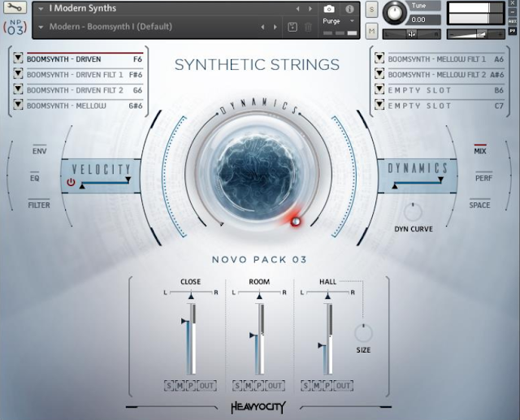This screenshot has width=520, height=420.
Task: Purge the Room mic channel with P
Action: click(x=259, y=386)
